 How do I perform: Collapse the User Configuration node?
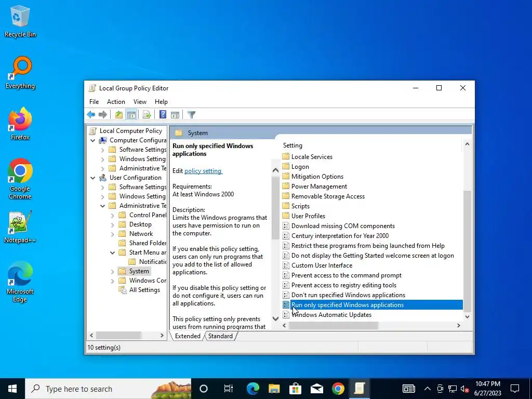point(92,178)
